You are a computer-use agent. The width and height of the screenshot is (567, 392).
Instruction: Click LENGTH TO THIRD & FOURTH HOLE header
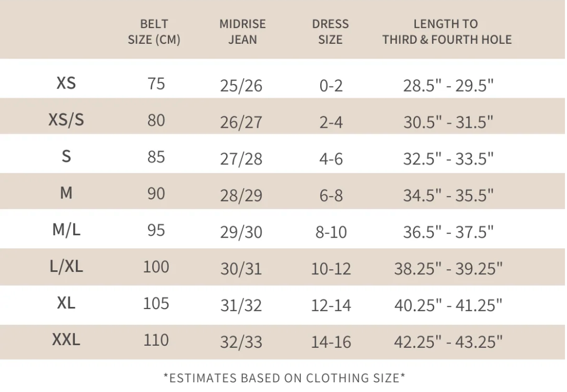pyautogui.click(x=447, y=32)
